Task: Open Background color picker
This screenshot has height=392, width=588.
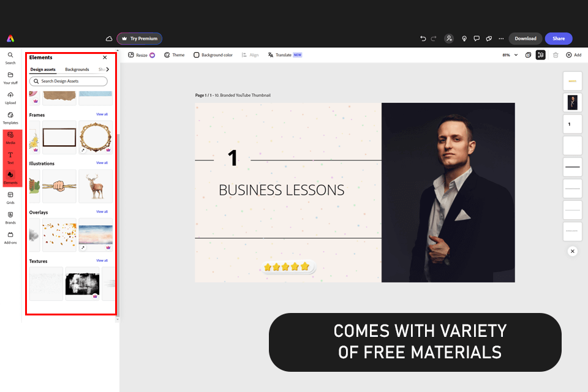Action: tap(213, 55)
